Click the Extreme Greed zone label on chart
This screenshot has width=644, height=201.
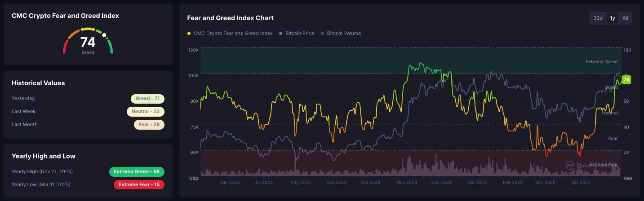pos(601,62)
